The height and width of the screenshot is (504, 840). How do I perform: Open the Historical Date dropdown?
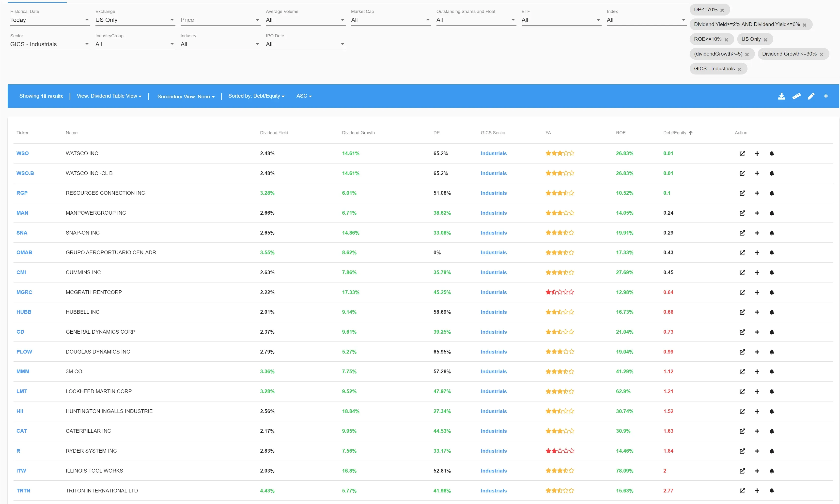pyautogui.click(x=50, y=20)
